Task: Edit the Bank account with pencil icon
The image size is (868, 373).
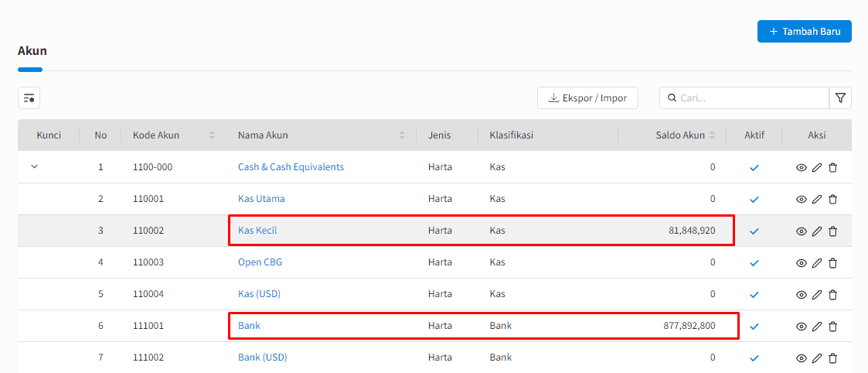Action: point(816,327)
